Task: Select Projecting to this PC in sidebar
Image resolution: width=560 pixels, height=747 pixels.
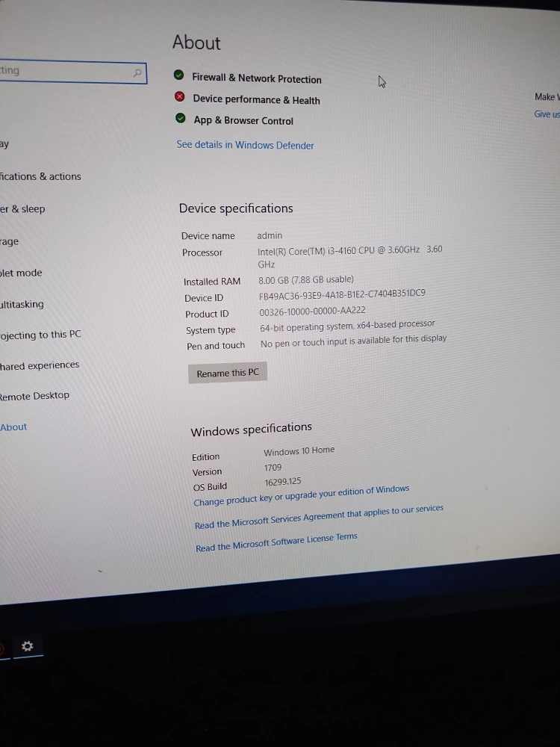Action: point(40,335)
